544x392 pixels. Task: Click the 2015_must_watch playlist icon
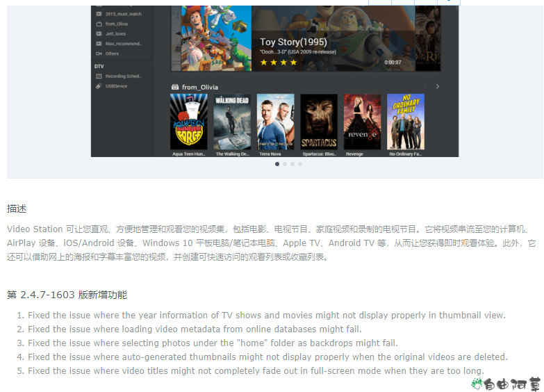99,14
